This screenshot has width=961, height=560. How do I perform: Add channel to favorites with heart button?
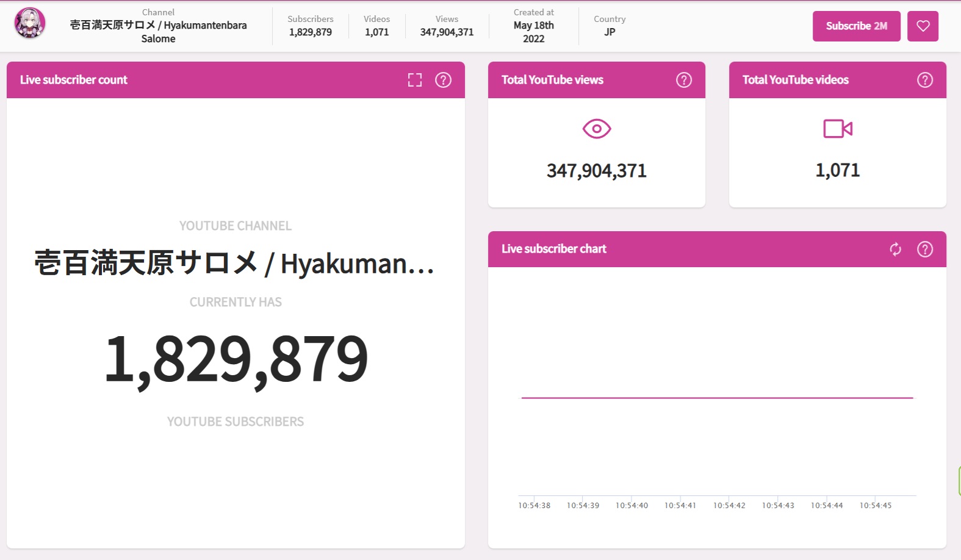922,26
